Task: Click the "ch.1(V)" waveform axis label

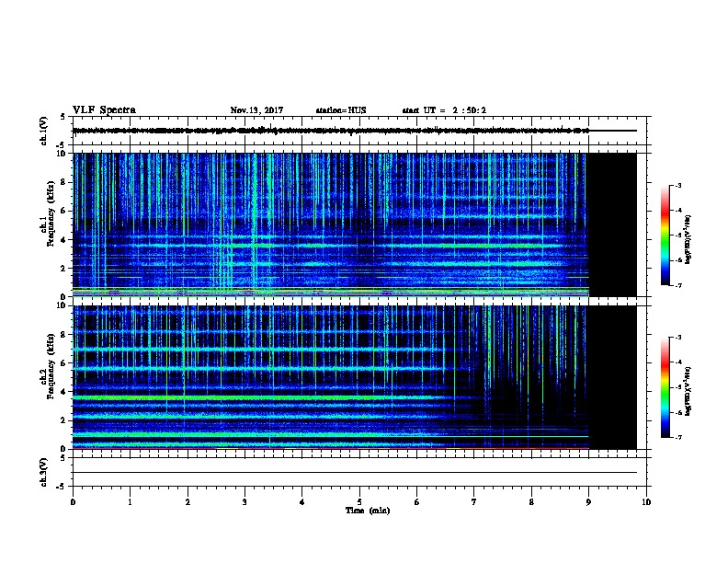Action: tap(43, 131)
